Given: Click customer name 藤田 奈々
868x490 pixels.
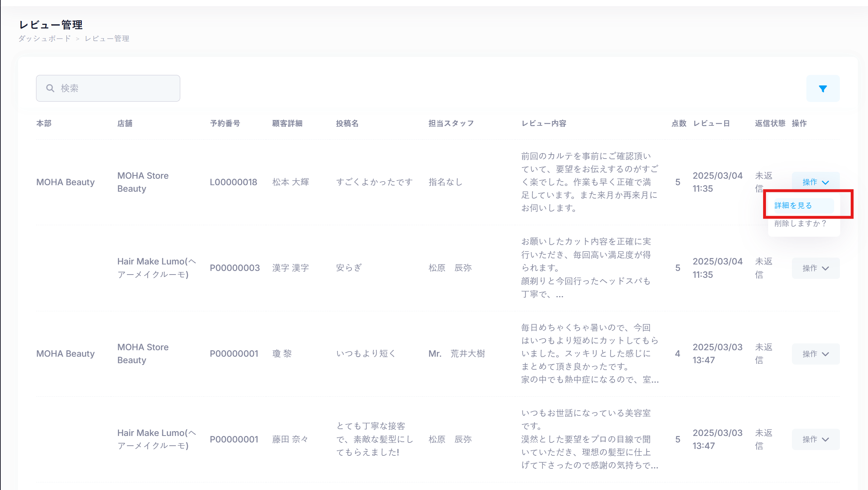Looking at the screenshot, I should tap(291, 439).
